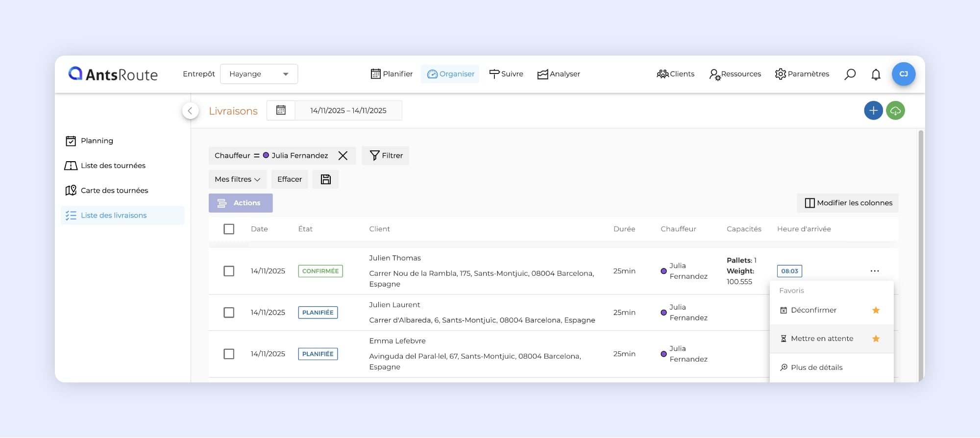Expand the Mes filtres dropdown
The image size is (980, 438).
coord(237,179)
